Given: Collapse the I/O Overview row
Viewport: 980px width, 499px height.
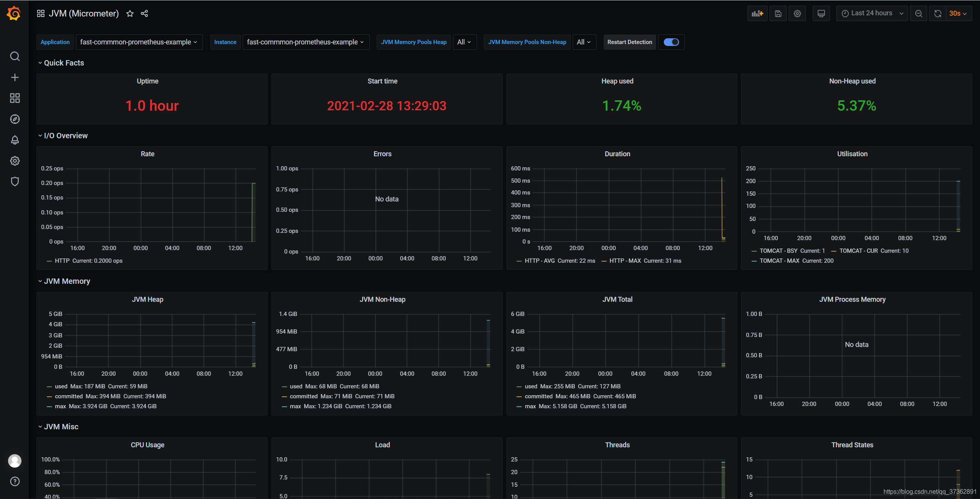Looking at the screenshot, I should click(63, 136).
